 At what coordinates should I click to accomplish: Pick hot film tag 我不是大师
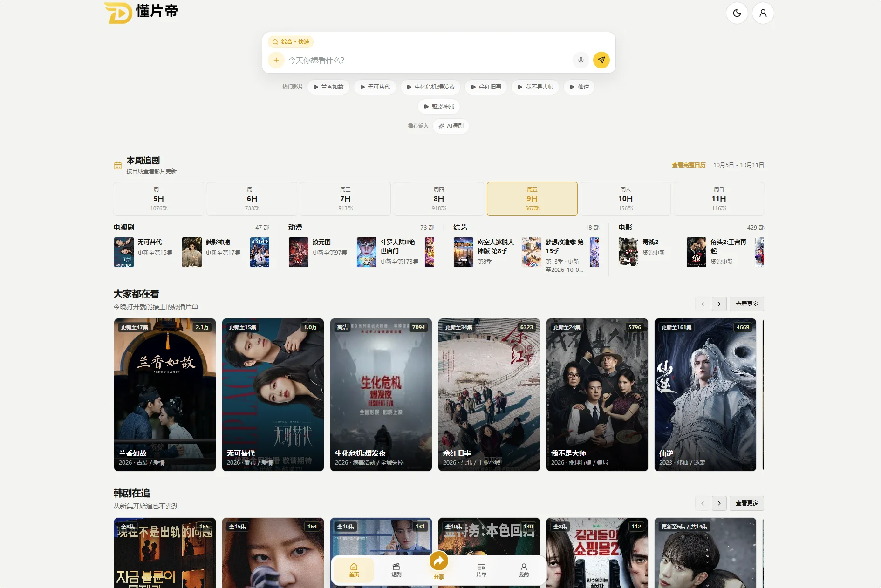pyautogui.click(x=535, y=87)
